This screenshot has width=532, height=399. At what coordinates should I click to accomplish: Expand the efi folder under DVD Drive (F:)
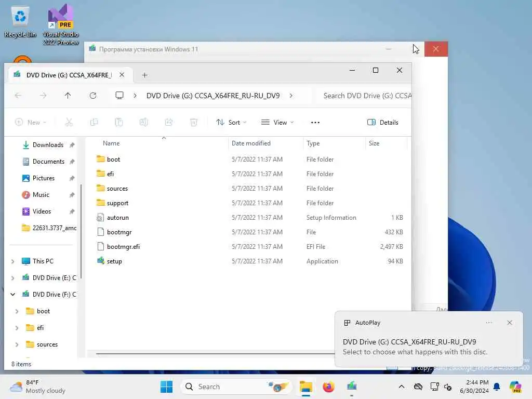click(17, 328)
